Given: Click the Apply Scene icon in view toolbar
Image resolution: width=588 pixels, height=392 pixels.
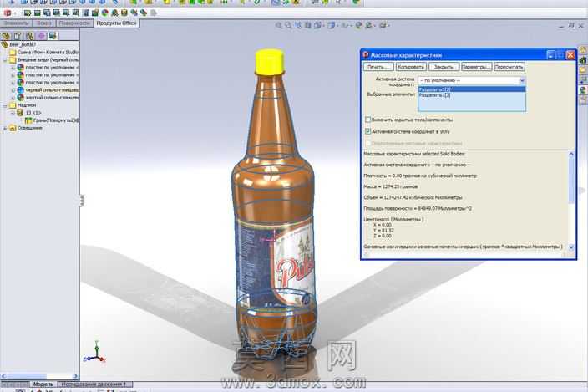Looking at the screenshot, I should point(369,26).
